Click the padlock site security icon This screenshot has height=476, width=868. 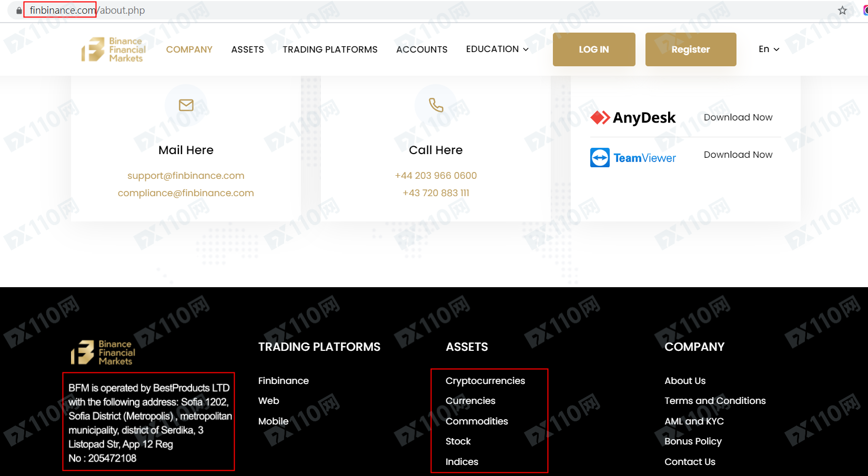coord(19,11)
